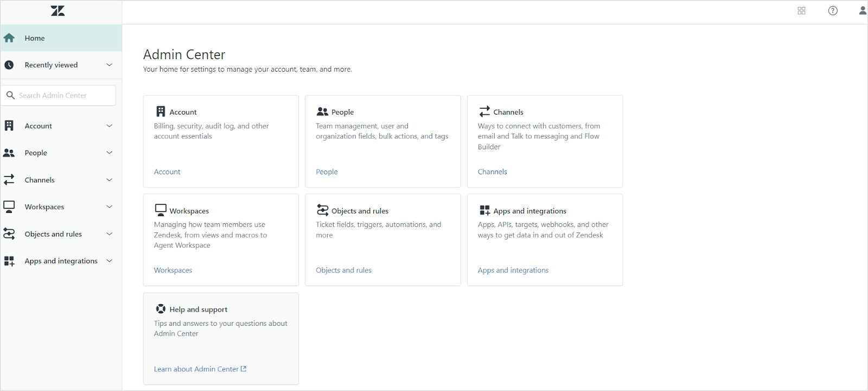This screenshot has width=868, height=391.
Task: Click the Objects and rules sidebar icon
Action: click(x=9, y=234)
